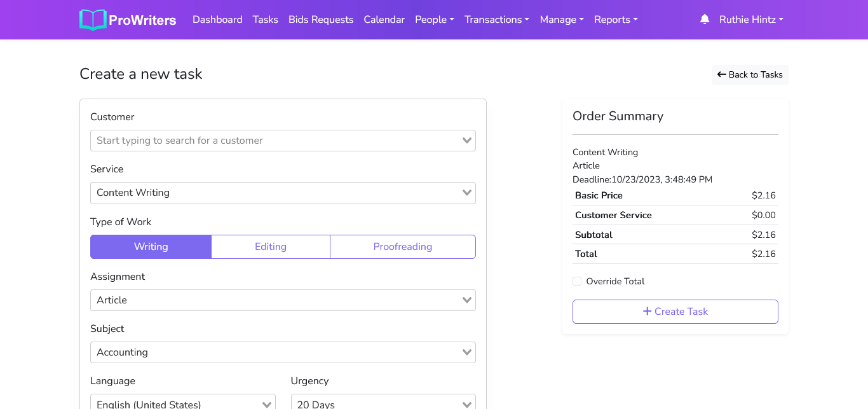Expand the Subject dropdown showing Accounting
Screen dimensions: 868x409
(283, 352)
